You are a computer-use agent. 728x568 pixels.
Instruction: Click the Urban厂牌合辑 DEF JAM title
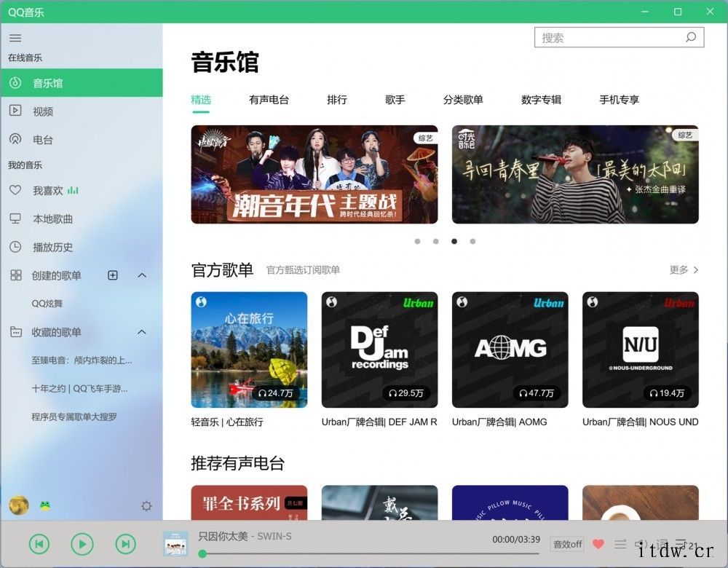click(x=379, y=422)
